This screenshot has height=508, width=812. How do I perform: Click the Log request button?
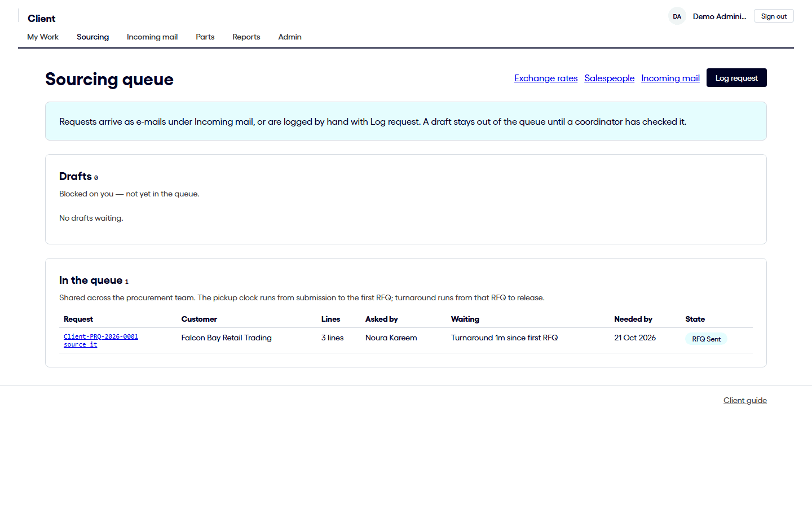[736, 78]
